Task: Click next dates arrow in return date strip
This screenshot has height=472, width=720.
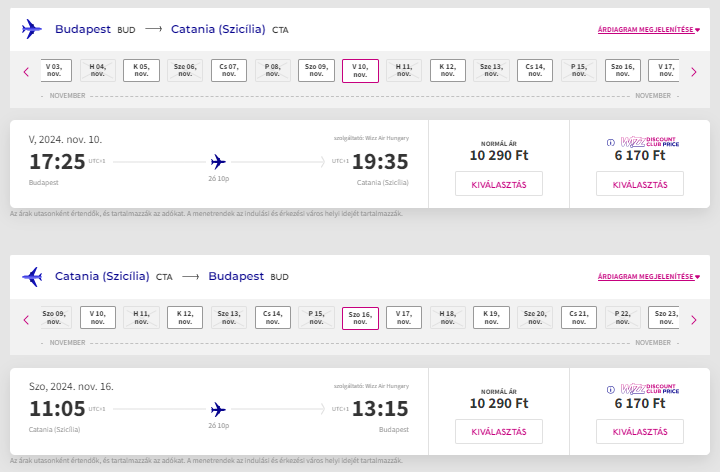Action: tap(693, 319)
